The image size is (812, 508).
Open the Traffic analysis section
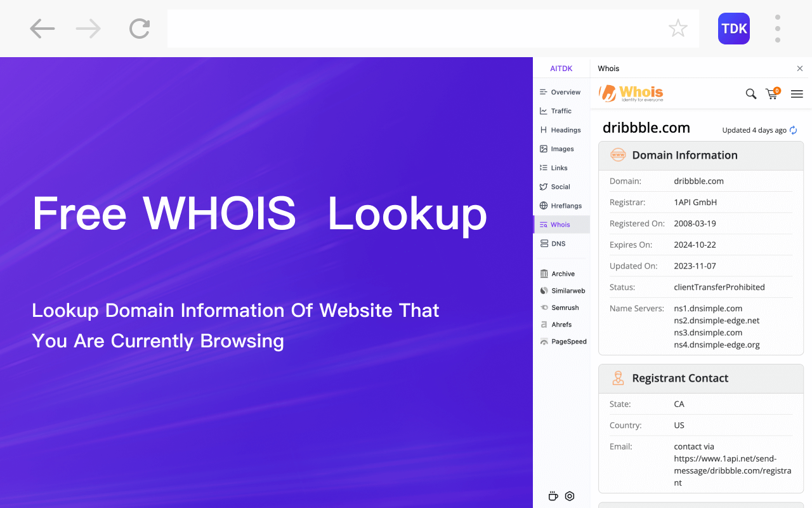tap(560, 110)
